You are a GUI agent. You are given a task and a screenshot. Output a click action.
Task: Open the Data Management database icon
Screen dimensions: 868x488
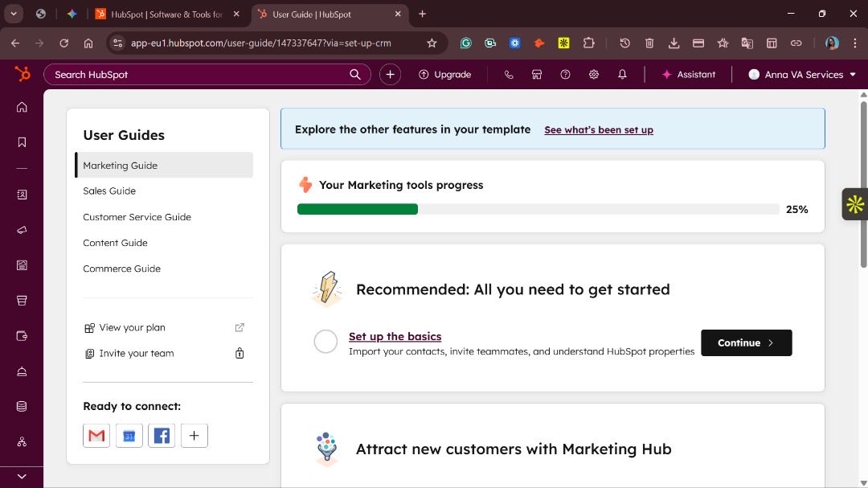[x=22, y=406]
